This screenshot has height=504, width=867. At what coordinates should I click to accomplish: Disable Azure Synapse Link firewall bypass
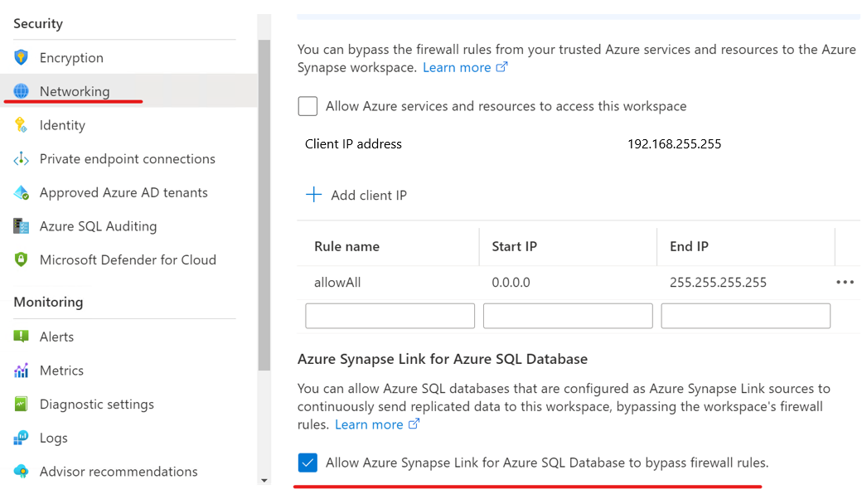[308, 463]
